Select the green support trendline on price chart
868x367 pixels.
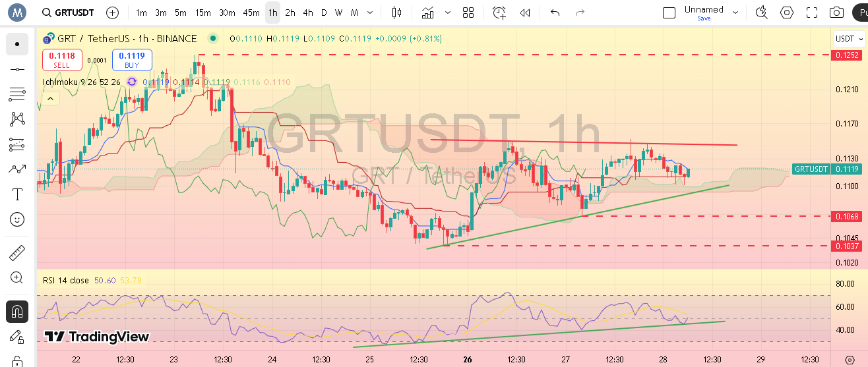(578, 217)
